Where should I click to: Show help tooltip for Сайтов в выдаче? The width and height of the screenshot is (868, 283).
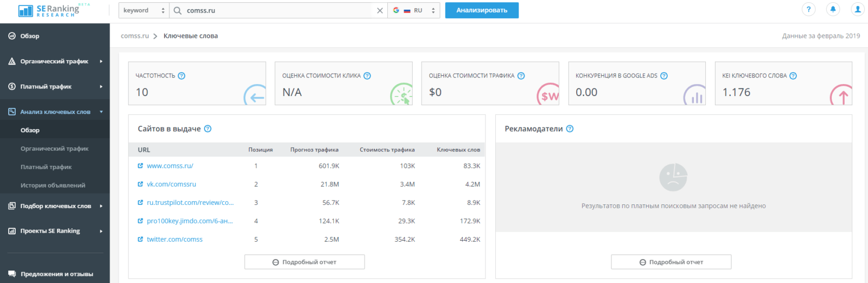point(208,129)
